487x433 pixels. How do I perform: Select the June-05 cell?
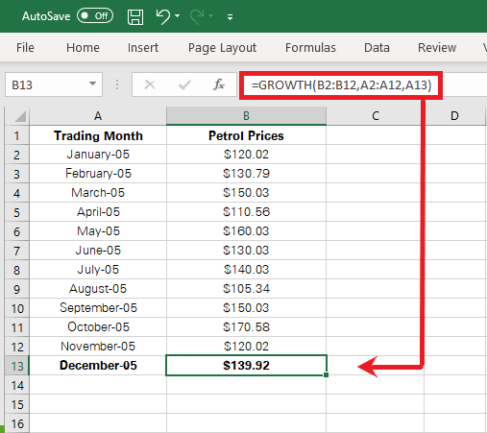(x=98, y=250)
